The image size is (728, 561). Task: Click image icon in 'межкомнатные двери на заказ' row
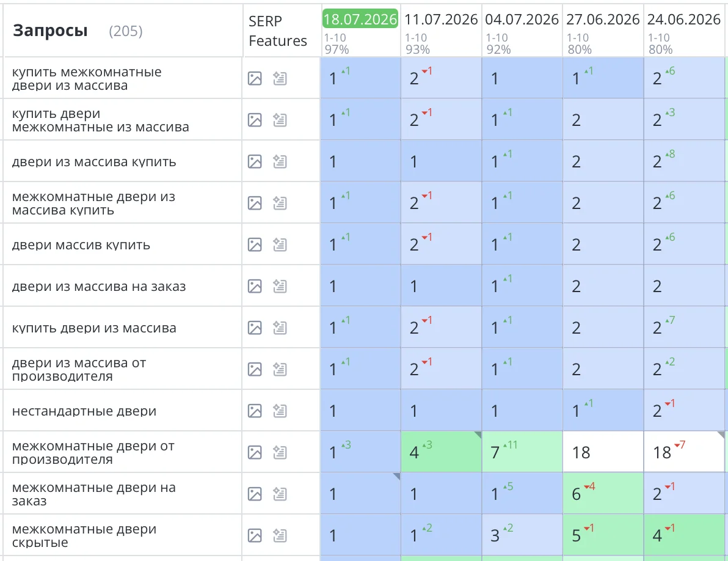pyautogui.click(x=255, y=494)
